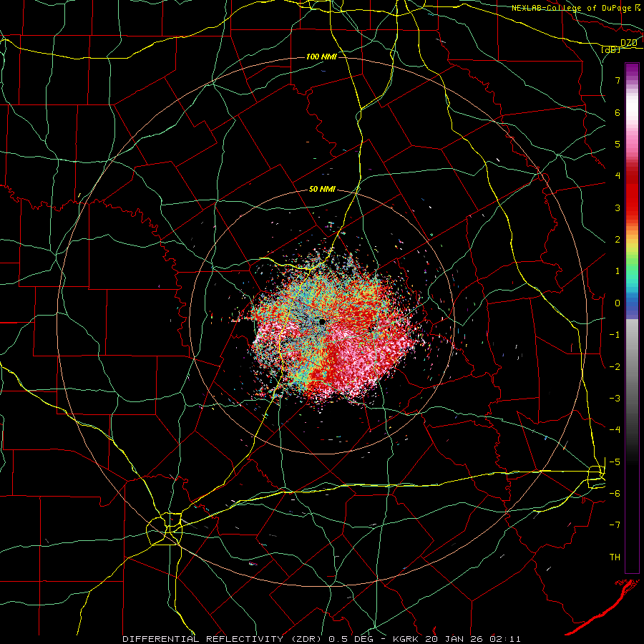Click the -6 dB scale value
This screenshot has width=644, height=644.
pyautogui.click(x=615, y=494)
